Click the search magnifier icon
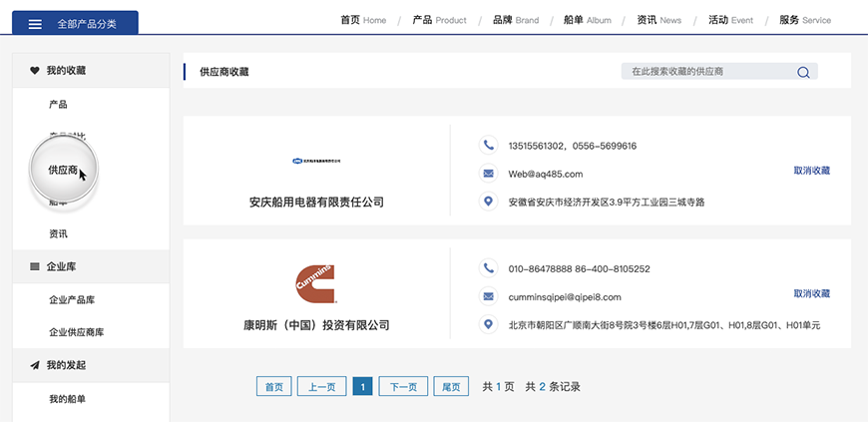Viewport: 868px width, 422px height. (x=803, y=72)
